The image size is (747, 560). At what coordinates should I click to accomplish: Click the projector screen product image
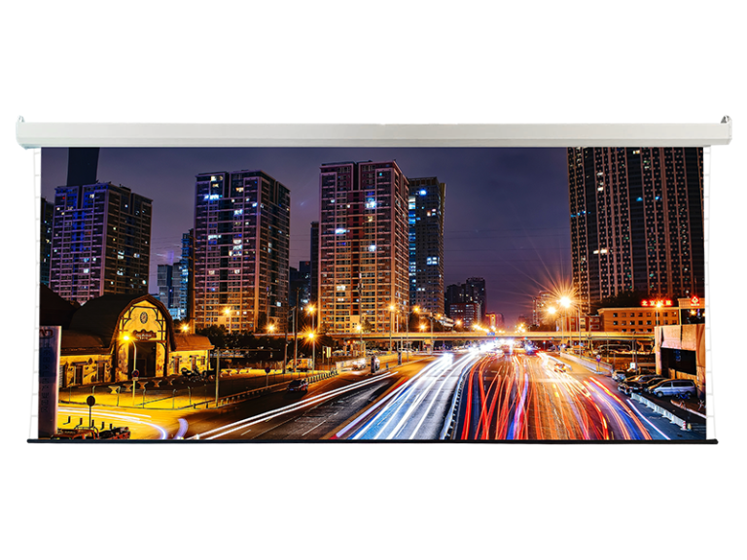(x=373, y=280)
